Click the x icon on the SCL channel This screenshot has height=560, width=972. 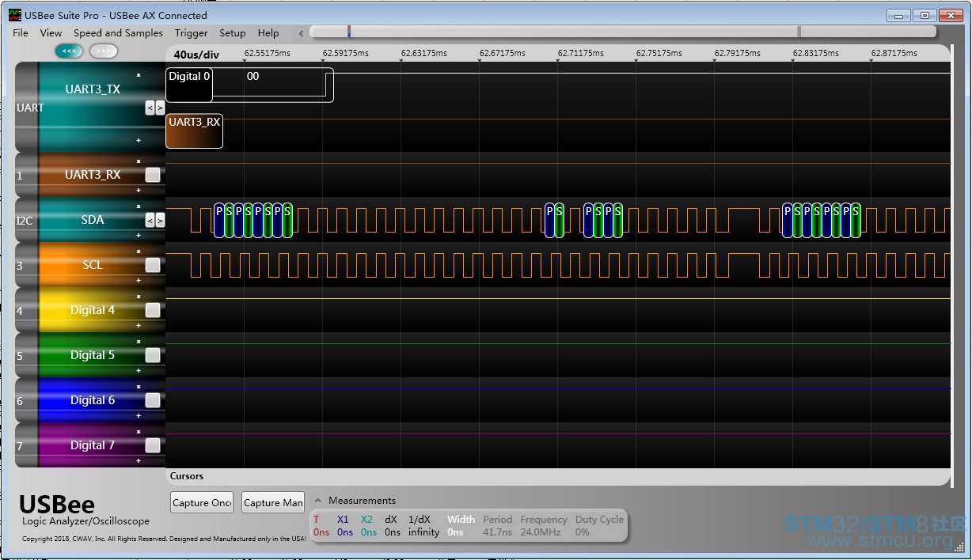[x=139, y=252]
